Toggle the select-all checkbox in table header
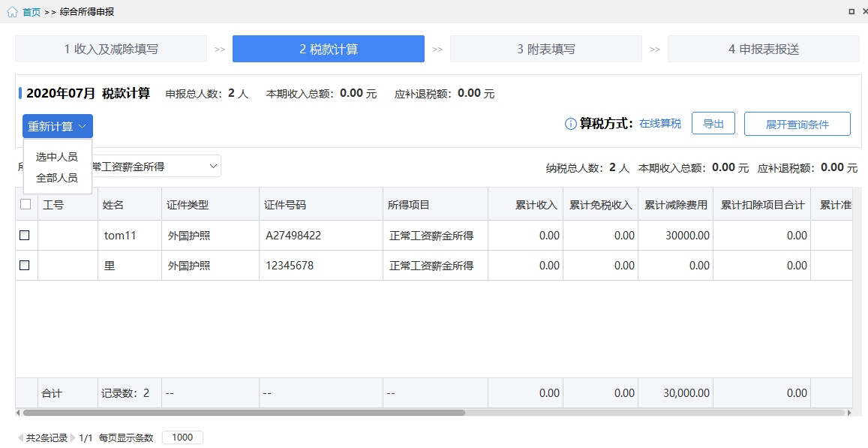This screenshot has width=868, height=448. click(x=26, y=204)
